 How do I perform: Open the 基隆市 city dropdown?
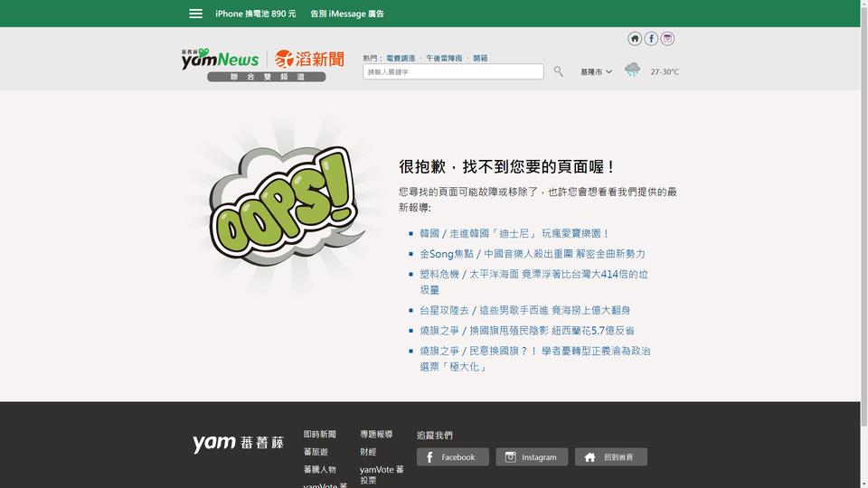(596, 72)
